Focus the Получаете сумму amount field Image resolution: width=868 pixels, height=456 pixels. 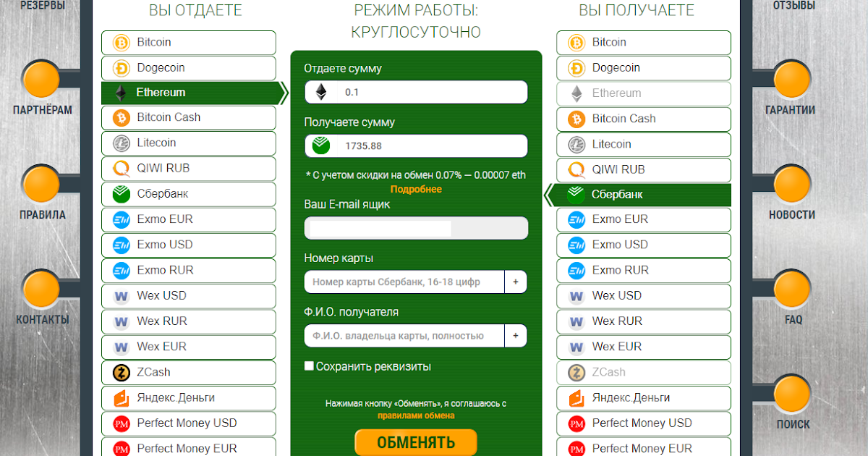pyautogui.click(x=416, y=145)
